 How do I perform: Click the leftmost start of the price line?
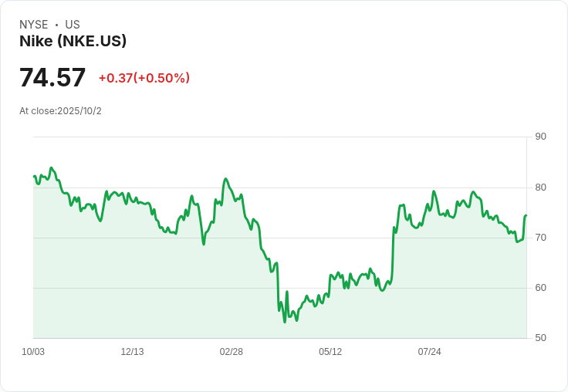tap(34, 176)
